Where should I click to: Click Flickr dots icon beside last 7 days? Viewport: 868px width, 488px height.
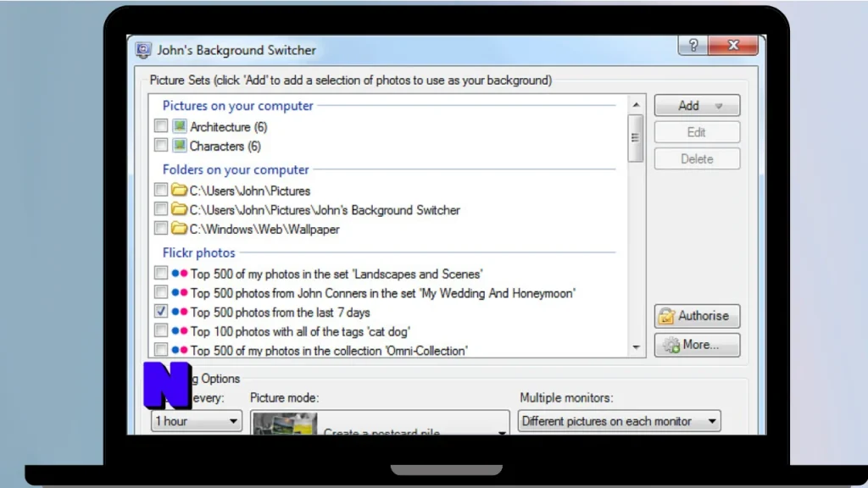180,312
